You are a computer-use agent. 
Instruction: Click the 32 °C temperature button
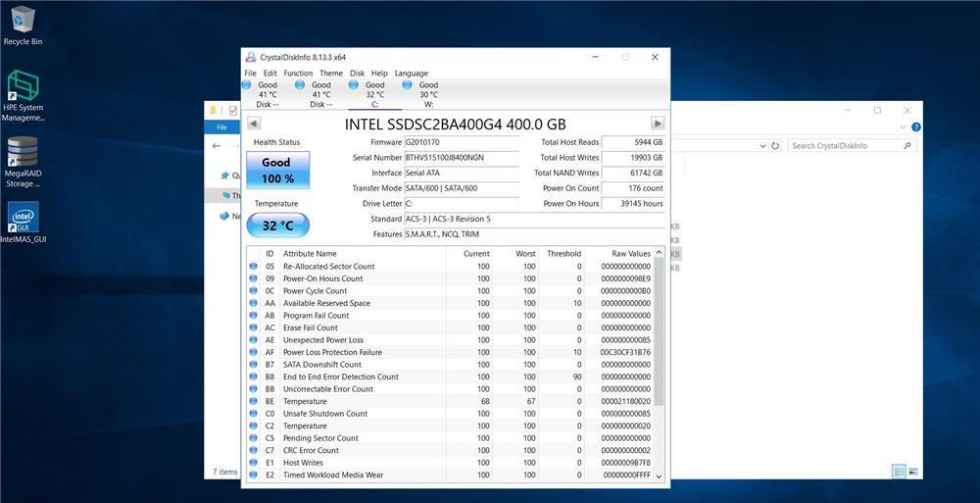[277, 226]
